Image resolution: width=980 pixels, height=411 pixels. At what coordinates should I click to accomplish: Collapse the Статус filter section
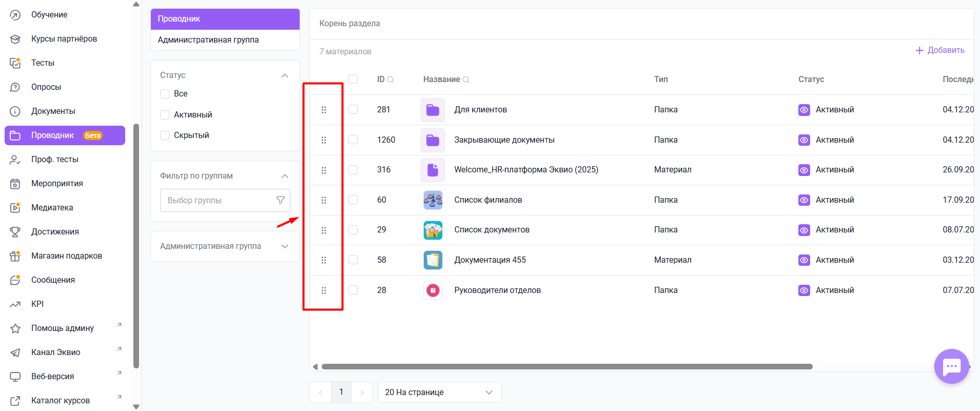click(x=285, y=75)
